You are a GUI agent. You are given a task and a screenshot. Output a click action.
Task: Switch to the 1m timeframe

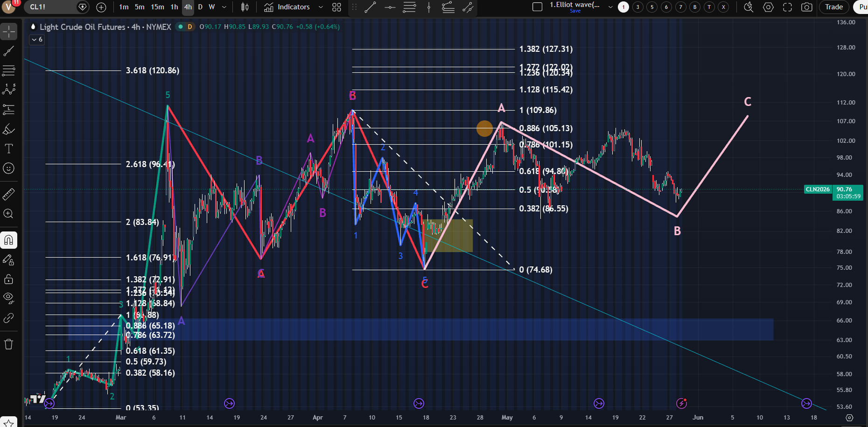pyautogui.click(x=124, y=7)
